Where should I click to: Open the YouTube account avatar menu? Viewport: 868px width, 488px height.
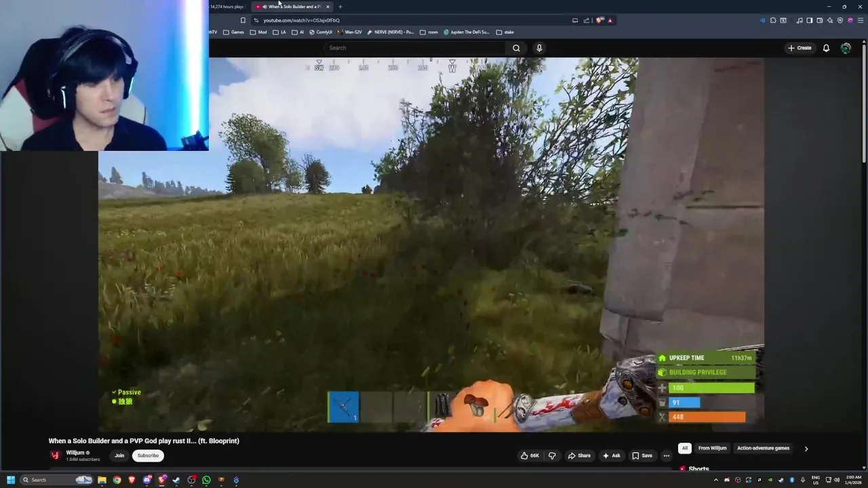tap(846, 48)
